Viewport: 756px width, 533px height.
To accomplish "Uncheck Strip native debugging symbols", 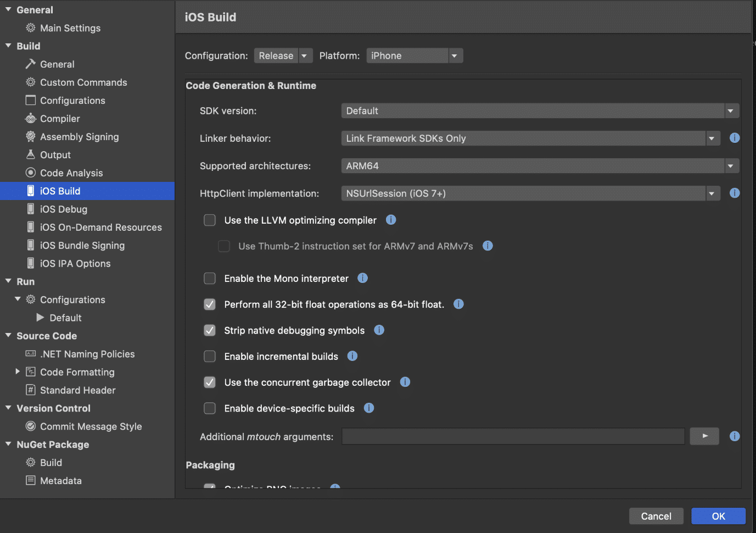I will coord(210,330).
